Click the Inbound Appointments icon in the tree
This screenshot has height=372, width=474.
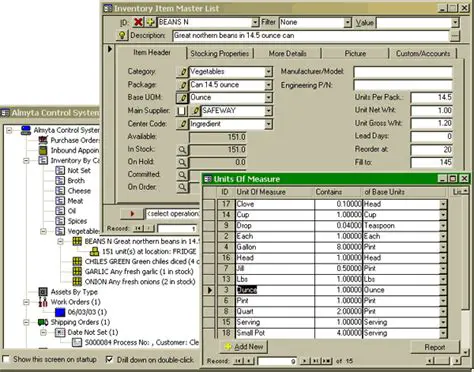pos(43,150)
